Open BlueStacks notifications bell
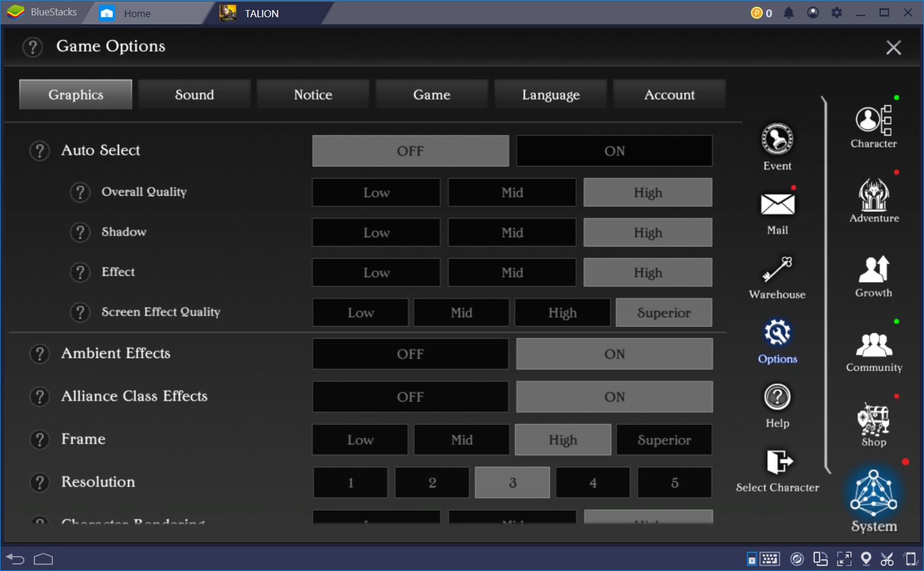The image size is (924, 571). click(x=789, y=13)
